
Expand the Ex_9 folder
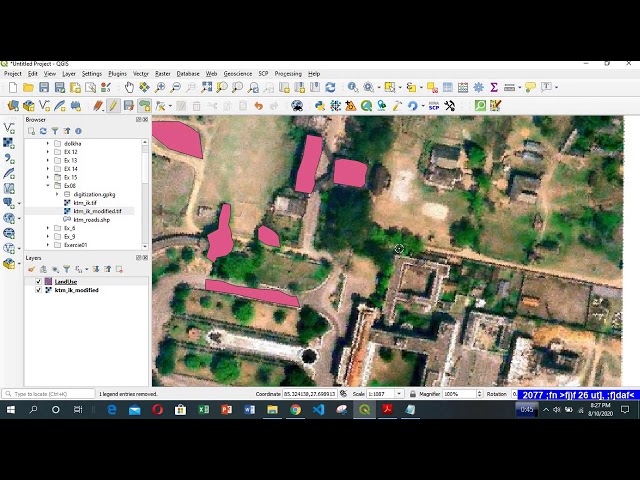48,237
